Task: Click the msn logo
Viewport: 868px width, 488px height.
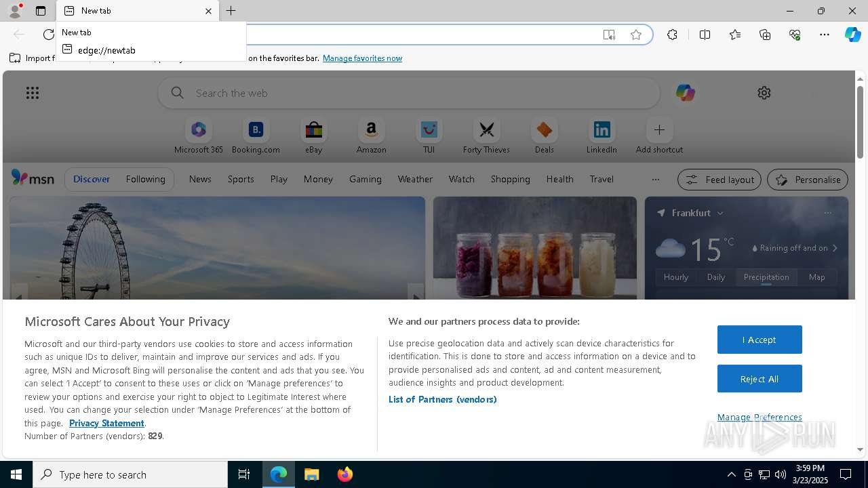Action: pos(33,178)
